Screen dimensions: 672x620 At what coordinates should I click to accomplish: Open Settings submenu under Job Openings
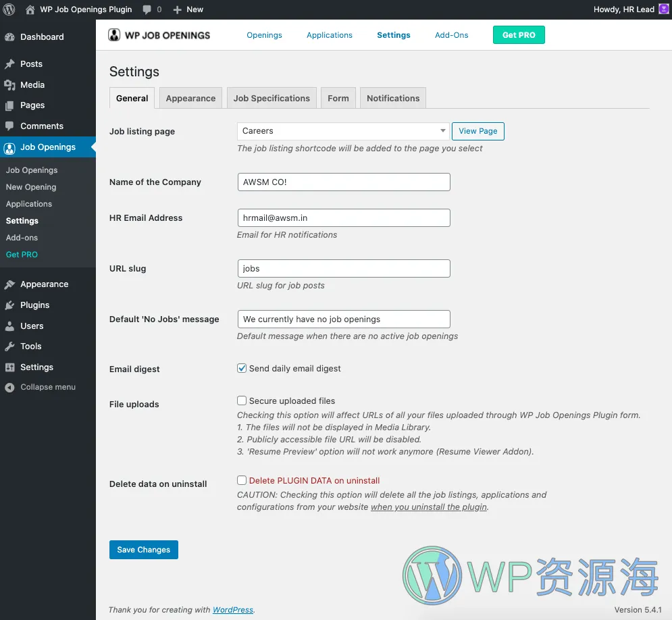point(22,221)
